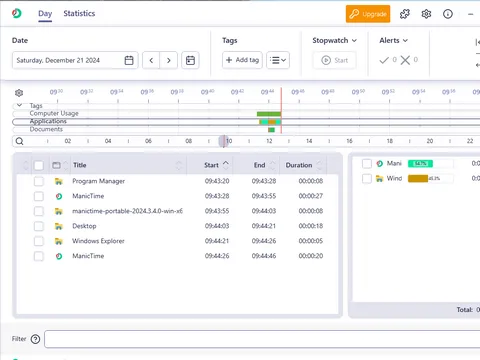This screenshot has width=480, height=360.
Task: Toggle the select-all checkbox in table header
Action: click(39, 165)
